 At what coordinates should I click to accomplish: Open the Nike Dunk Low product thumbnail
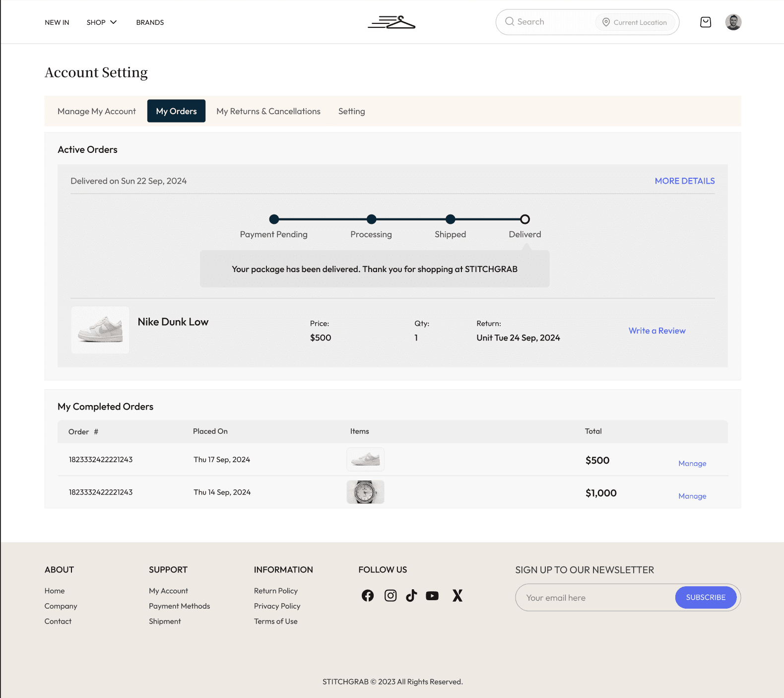point(100,330)
